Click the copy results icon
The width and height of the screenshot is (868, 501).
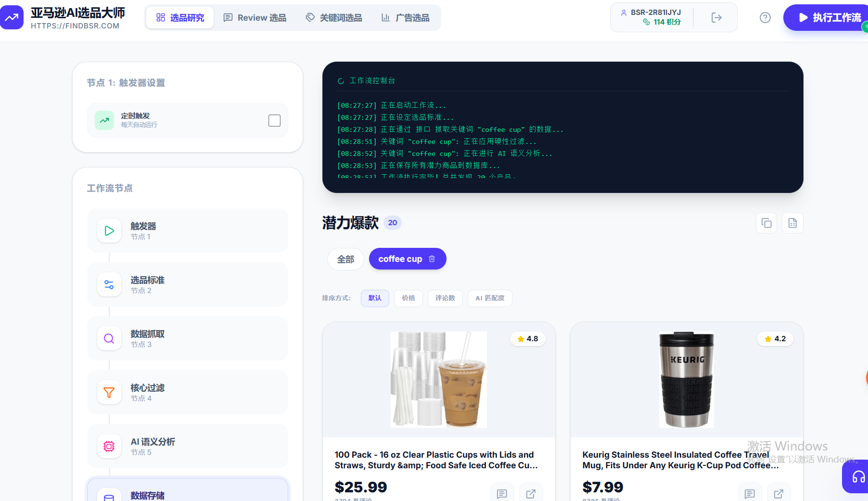click(766, 223)
